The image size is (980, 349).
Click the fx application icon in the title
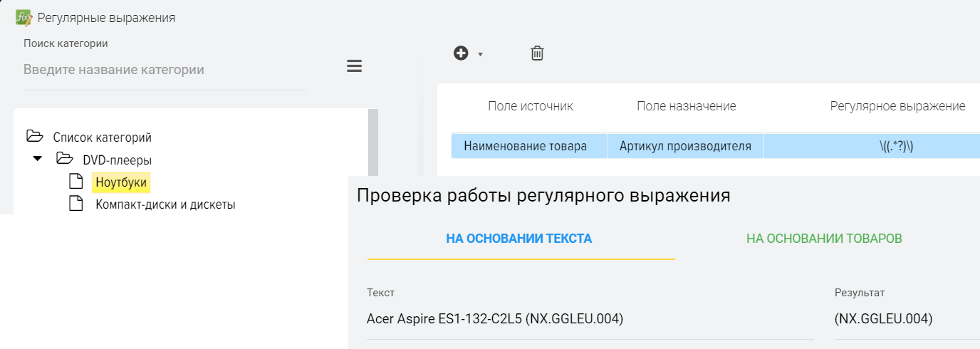coord(24,17)
